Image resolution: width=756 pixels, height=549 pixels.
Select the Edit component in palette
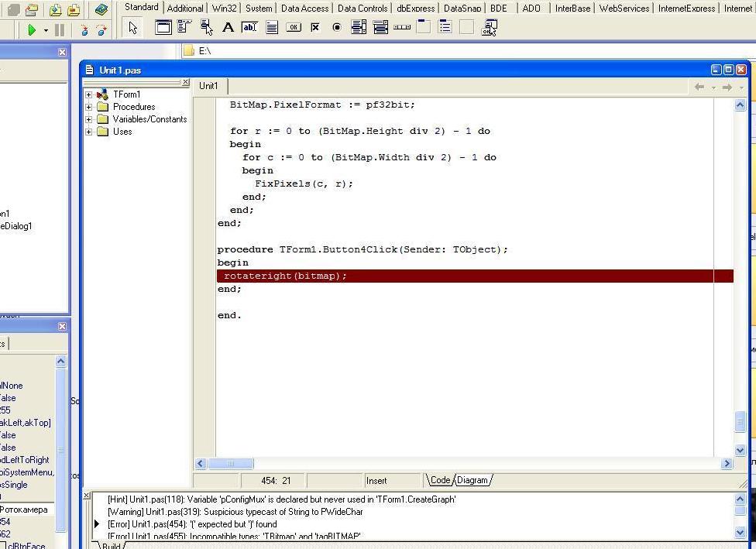point(249,28)
